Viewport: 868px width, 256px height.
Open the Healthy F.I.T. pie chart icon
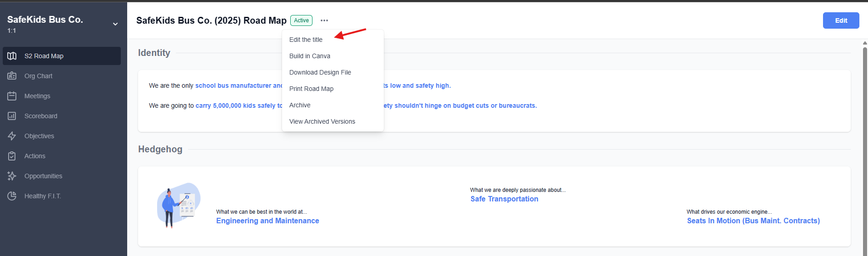point(12,196)
